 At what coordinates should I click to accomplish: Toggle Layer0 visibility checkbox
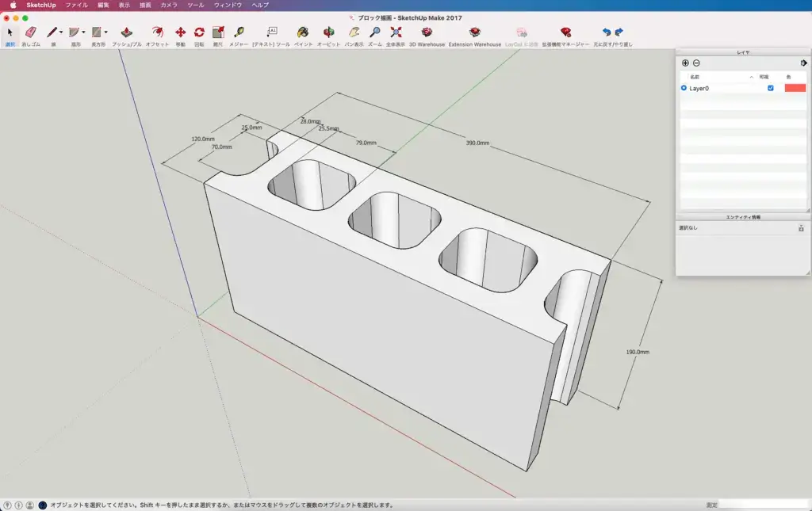(x=771, y=88)
